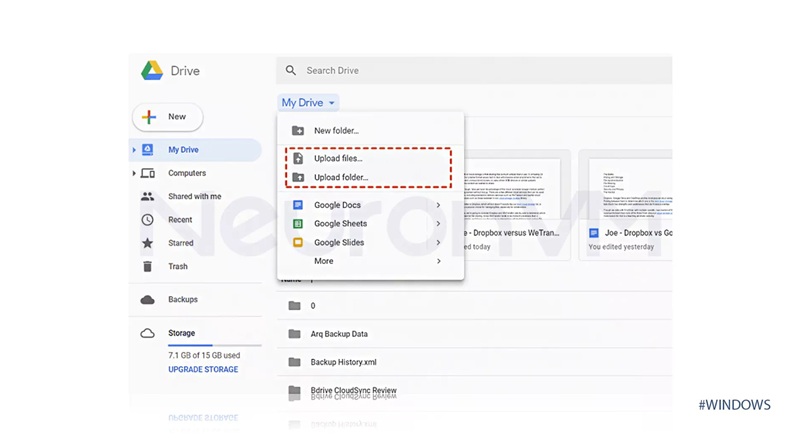Click the Upload files page icon
The width and height of the screenshot is (800, 445).
click(x=298, y=158)
